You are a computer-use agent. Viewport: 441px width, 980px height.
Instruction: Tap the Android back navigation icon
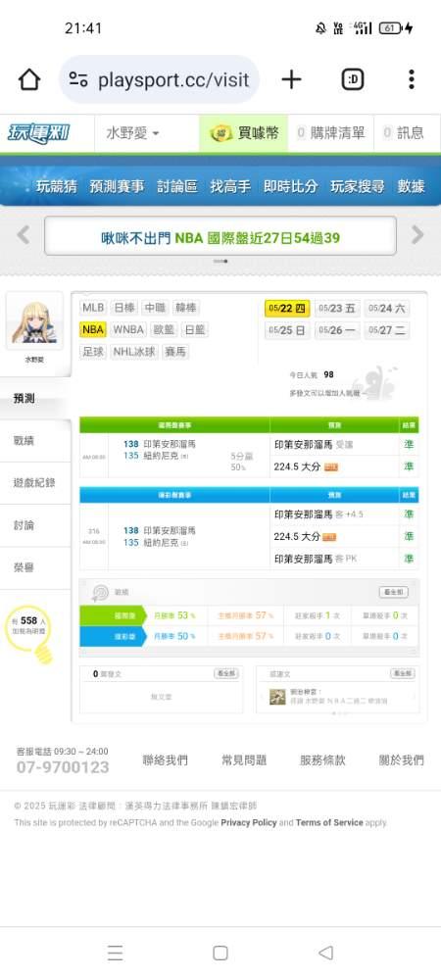(325, 953)
